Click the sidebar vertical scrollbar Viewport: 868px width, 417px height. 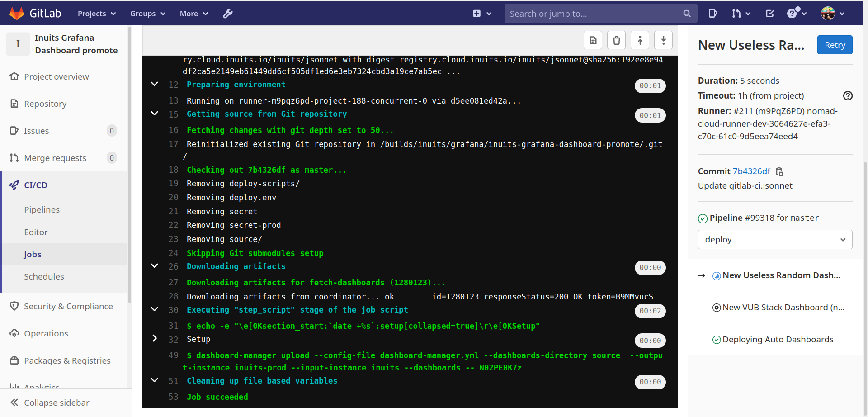coord(130,165)
